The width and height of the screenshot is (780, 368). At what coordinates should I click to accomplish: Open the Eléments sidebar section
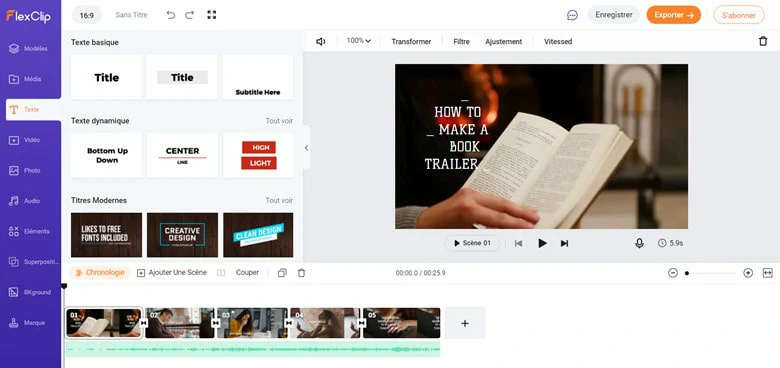coord(30,231)
